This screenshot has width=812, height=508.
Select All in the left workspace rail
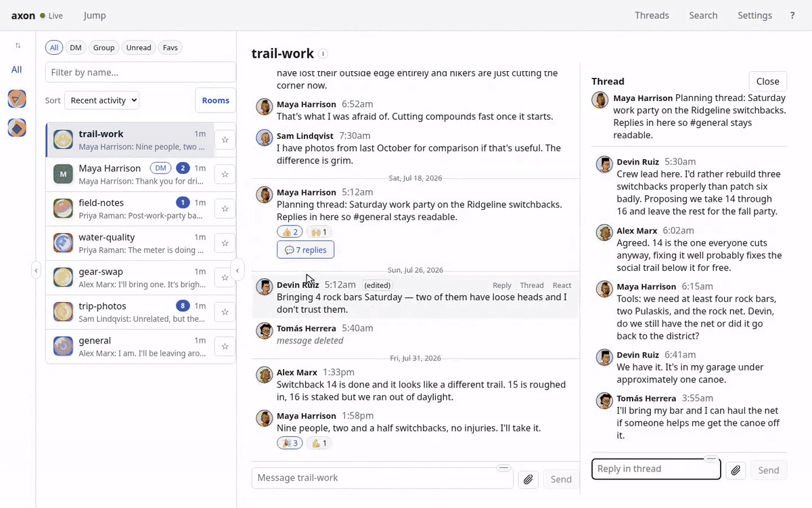17,70
